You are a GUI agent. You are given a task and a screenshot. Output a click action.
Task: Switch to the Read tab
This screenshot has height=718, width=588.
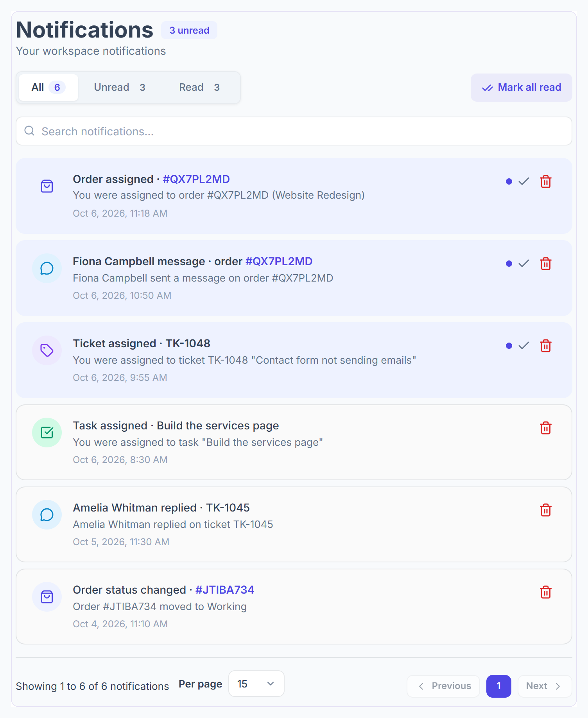[199, 87]
